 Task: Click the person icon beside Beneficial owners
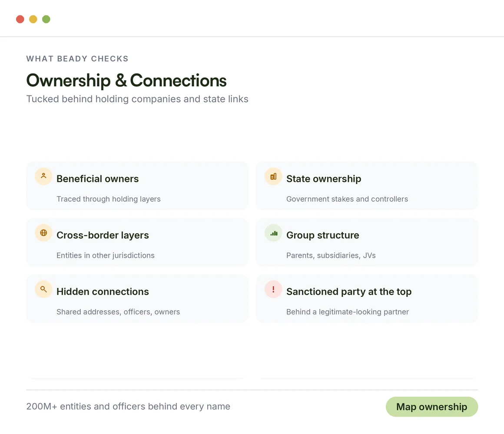[x=43, y=176]
